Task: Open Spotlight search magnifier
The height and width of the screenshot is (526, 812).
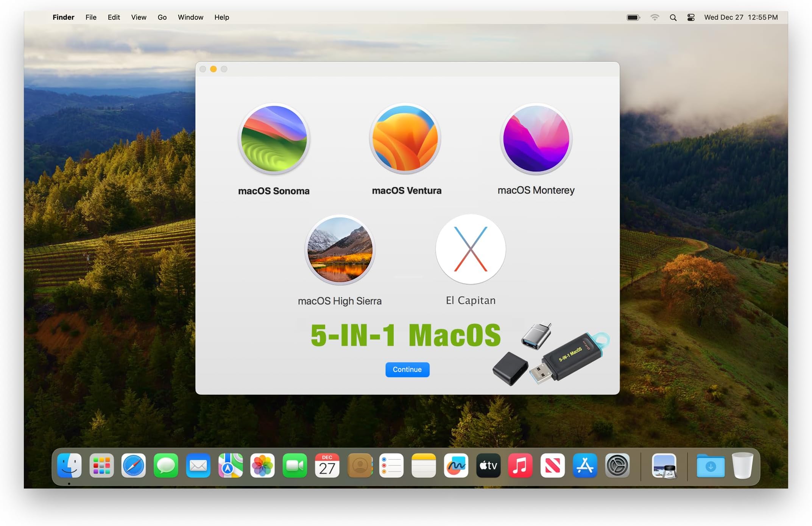Action: pyautogui.click(x=673, y=17)
